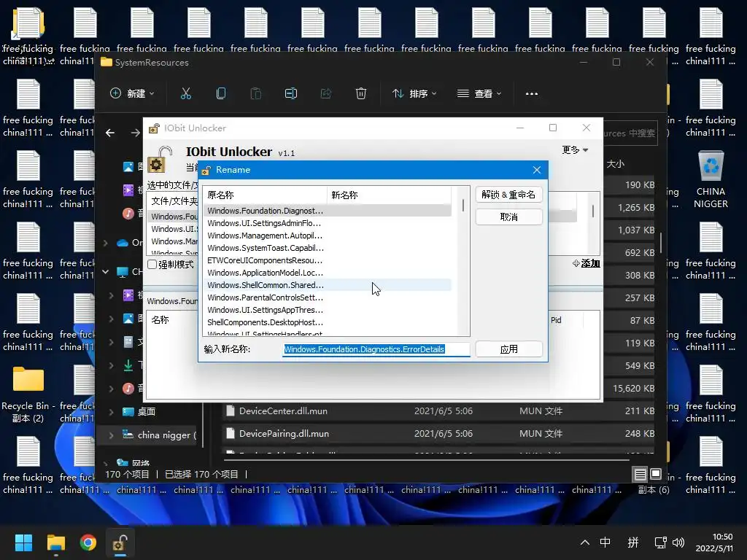Open the 排序 sort dropdown
Image resolution: width=747 pixels, height=560 pixels.
click(414, 94)
